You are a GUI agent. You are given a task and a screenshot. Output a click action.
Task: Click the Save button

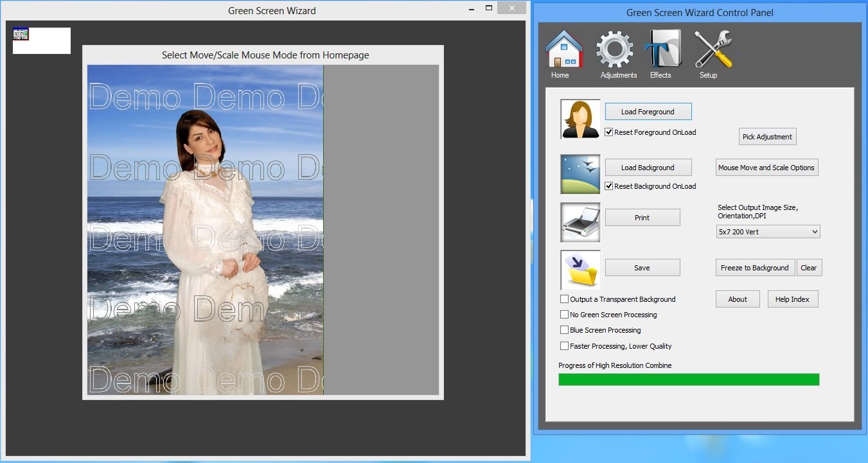(x=642, y=268)
